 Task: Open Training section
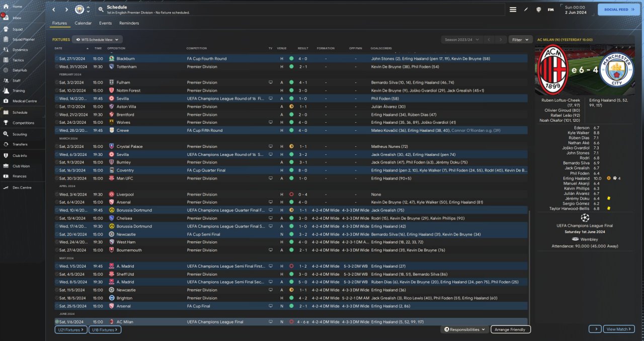19,91
